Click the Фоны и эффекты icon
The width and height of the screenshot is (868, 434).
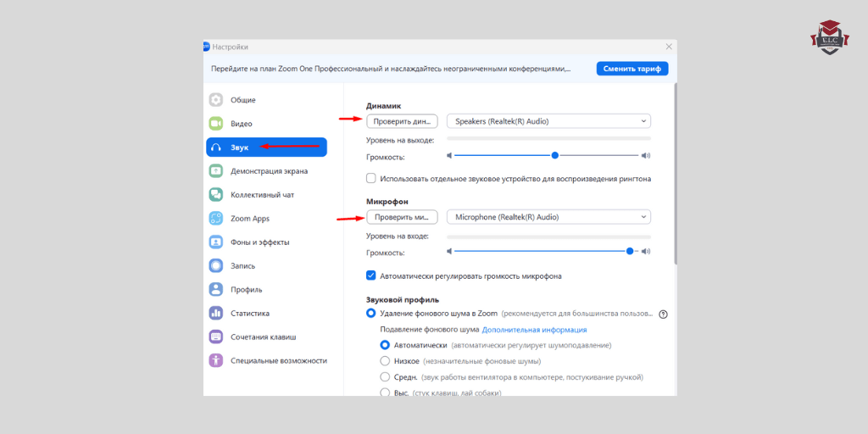click(216, 242)
